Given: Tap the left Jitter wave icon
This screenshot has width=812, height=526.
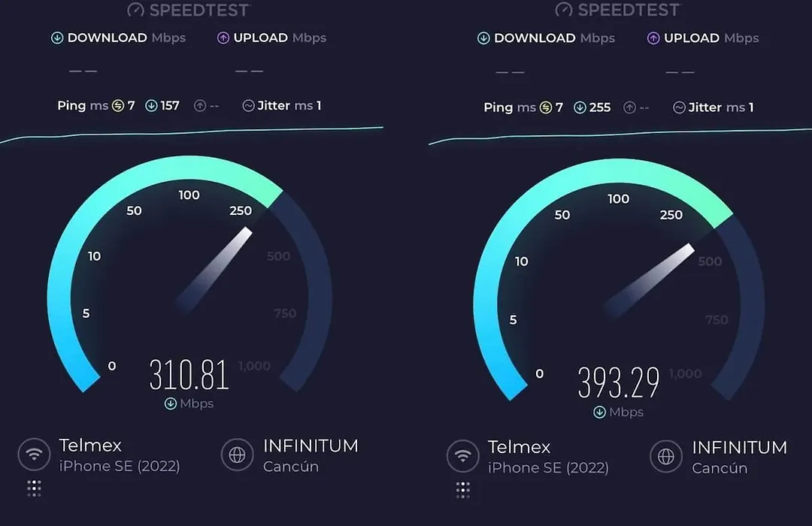Looking at the screenshot, I should tap(249, 106).
